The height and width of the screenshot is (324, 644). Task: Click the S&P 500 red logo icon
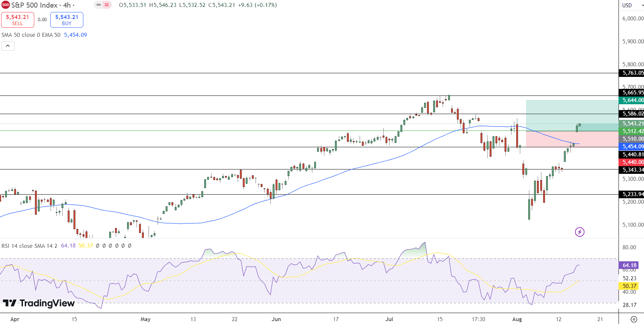tap(5, 5)
